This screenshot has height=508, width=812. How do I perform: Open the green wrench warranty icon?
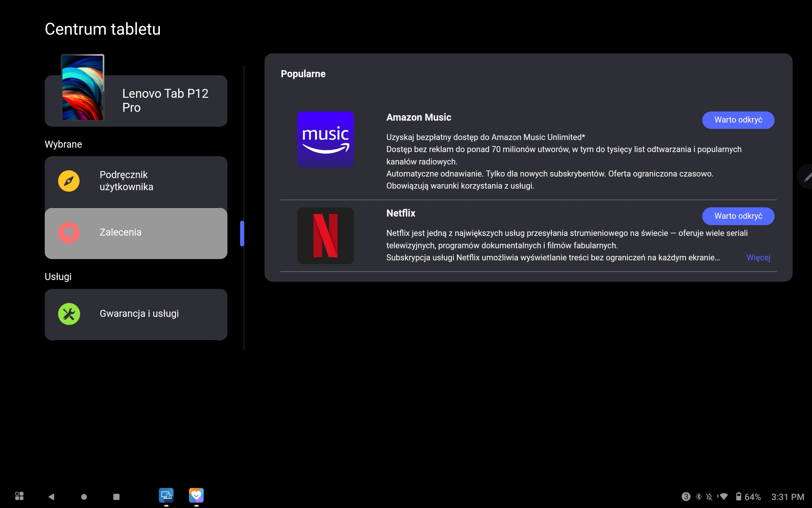point(69,314)
